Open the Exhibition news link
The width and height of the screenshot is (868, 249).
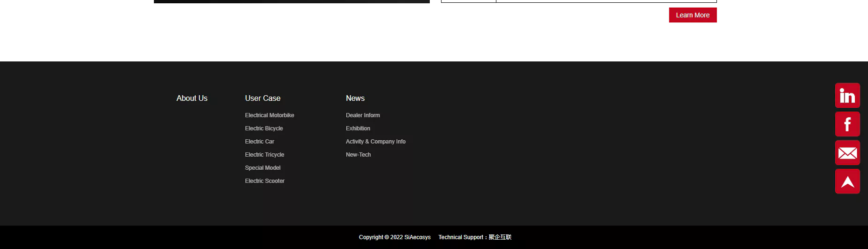358,128
